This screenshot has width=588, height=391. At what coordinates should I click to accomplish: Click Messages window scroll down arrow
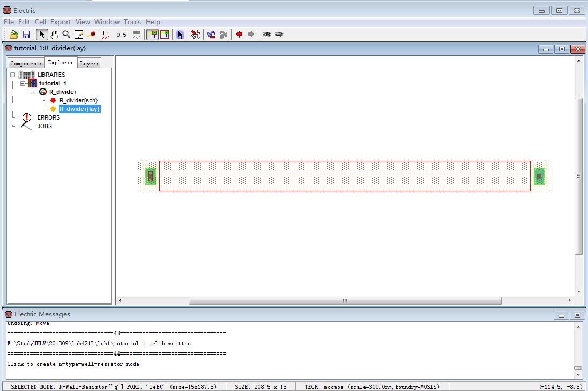coord(578,374)
